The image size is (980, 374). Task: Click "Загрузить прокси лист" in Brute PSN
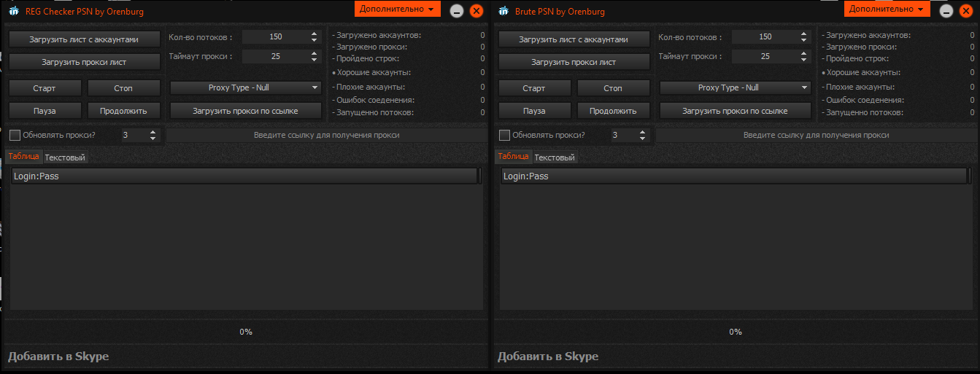pos(574,62)
